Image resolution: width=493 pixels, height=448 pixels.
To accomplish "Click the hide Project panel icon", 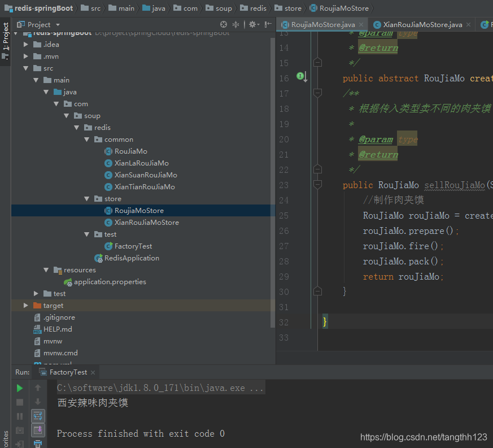I will click(268, 24).
